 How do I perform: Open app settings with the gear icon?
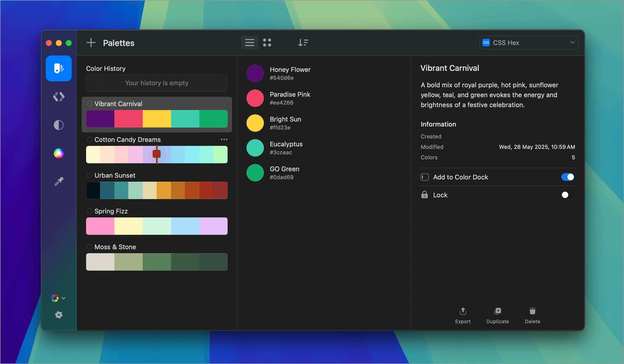coord(58,315)
